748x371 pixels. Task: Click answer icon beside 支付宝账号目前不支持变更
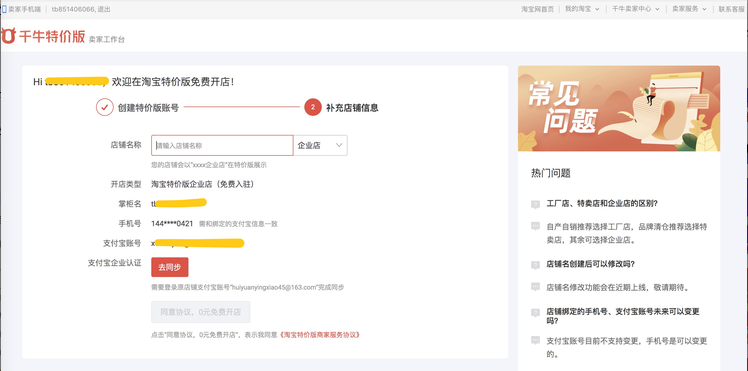(535, 340)
